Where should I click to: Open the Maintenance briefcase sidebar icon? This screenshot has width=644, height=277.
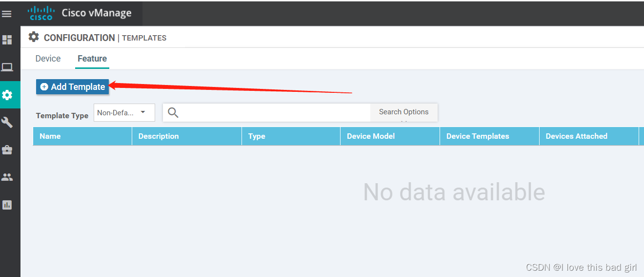pyautogui.click(x=7, y=150)
